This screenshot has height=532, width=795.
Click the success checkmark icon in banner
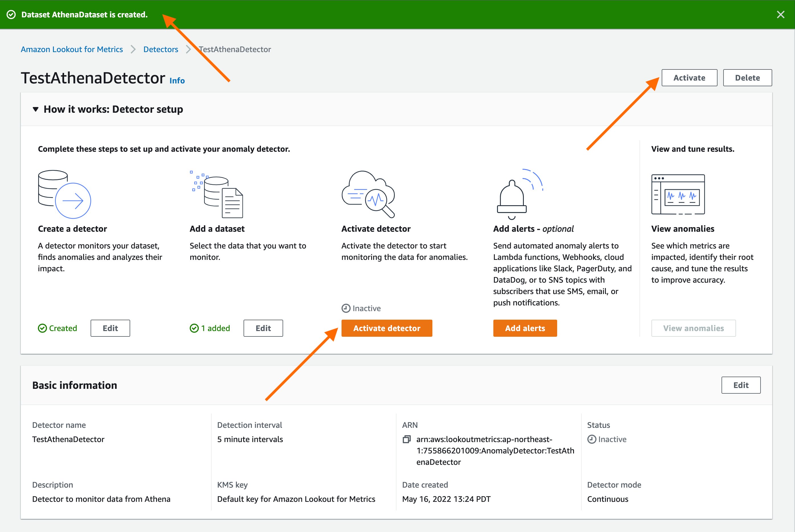[11, 15]
